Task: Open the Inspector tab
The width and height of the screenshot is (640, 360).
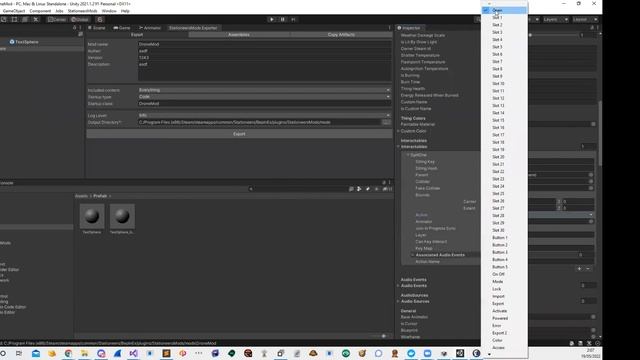Action: pyautogui.click(x=409, y=28)
